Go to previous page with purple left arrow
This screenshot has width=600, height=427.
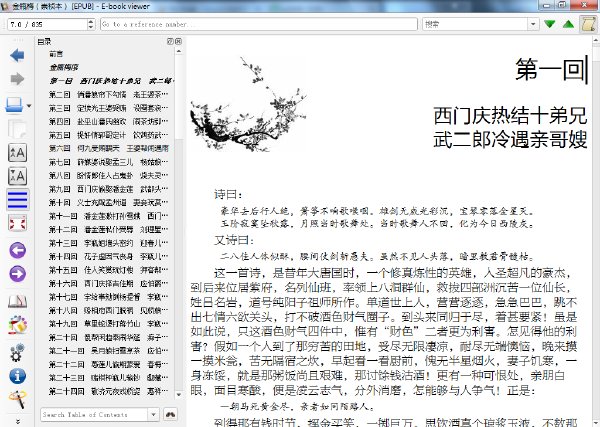(x=17, y=251)
